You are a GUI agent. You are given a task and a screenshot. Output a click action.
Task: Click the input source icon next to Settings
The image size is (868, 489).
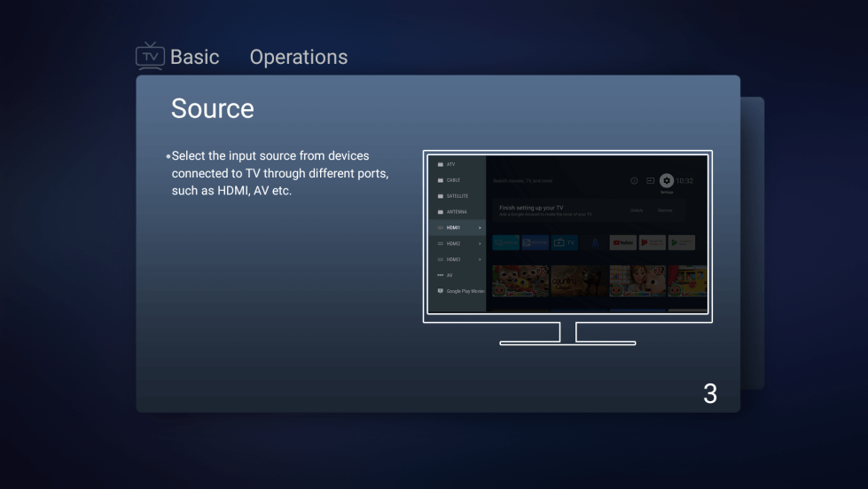(650, 181)
